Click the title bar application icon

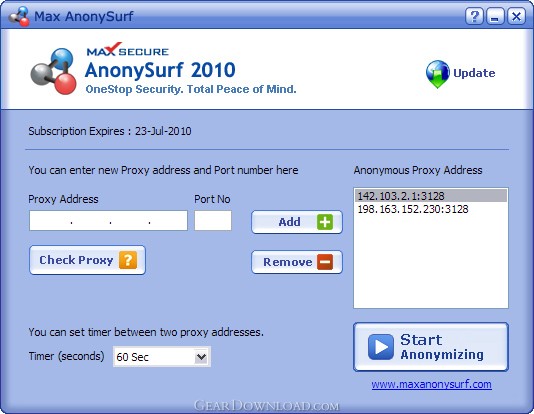pyautogui.click(x=19, y=16)
